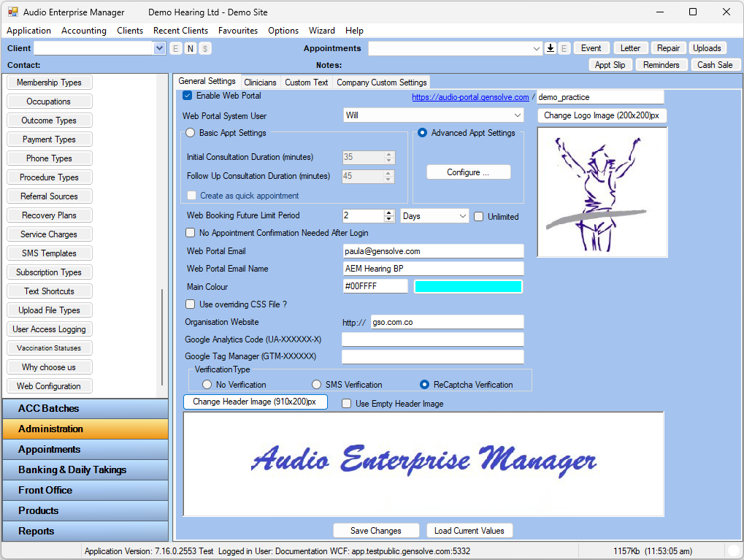Click the Web Portal Email input field
Screen dimensions: 744x560
[433, 251]
